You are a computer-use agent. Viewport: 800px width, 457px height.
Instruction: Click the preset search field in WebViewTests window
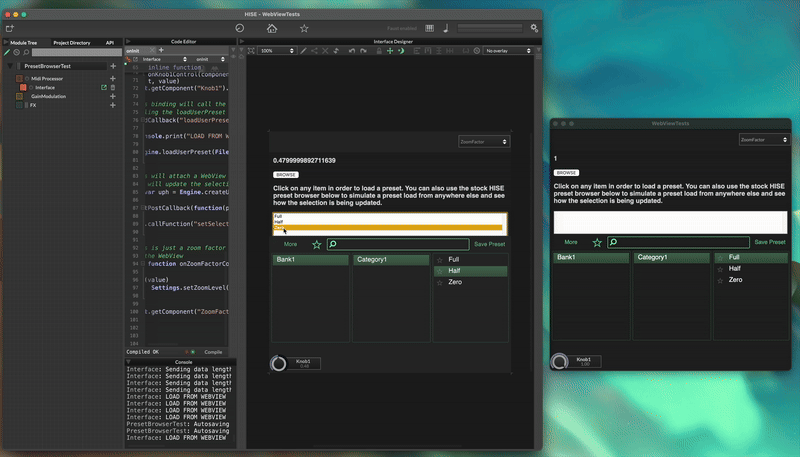tap(680, 242)
